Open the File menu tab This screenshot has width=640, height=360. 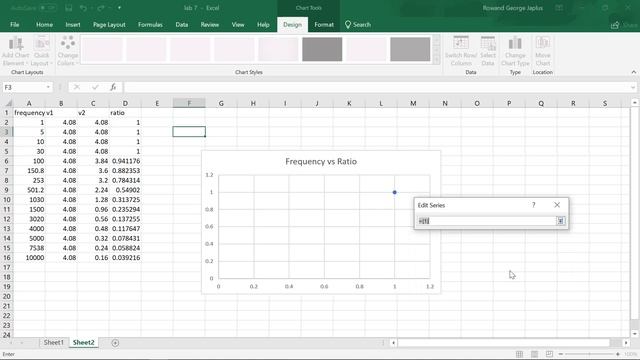tap(15, 24)
